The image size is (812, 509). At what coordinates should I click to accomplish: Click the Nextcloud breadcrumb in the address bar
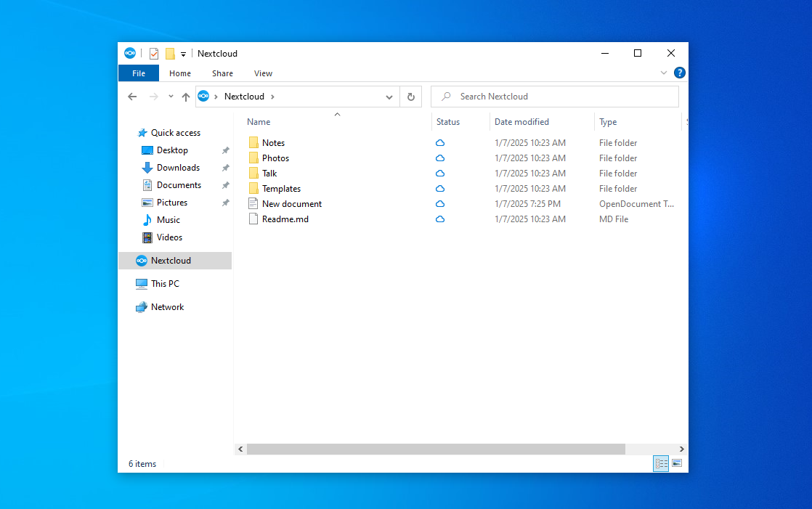pyautogui.click(x=244, y=97)
